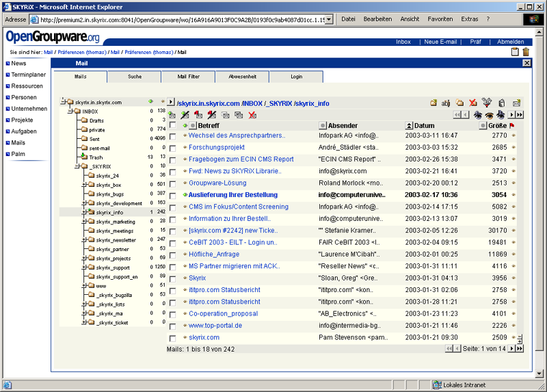Check the box for 'Höfliche_Anfrage'
The image size is (547, 392).
click(x=173, y=255)
